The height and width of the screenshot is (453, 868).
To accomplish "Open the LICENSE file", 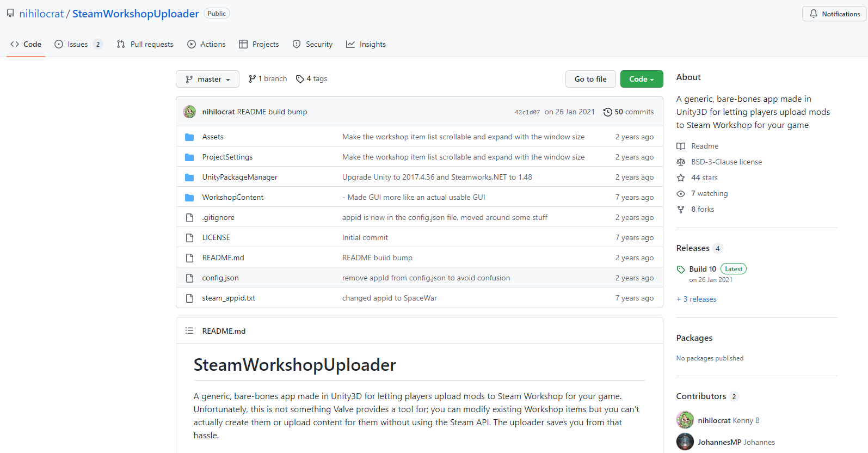I will pyautogui.click(x=216, y=237).
